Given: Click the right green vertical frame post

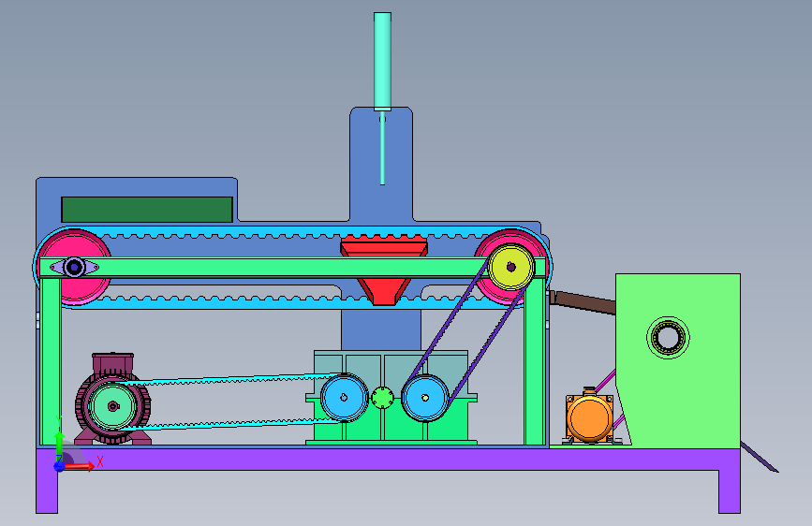Looking at the screenshot, I should coord(535,361).
